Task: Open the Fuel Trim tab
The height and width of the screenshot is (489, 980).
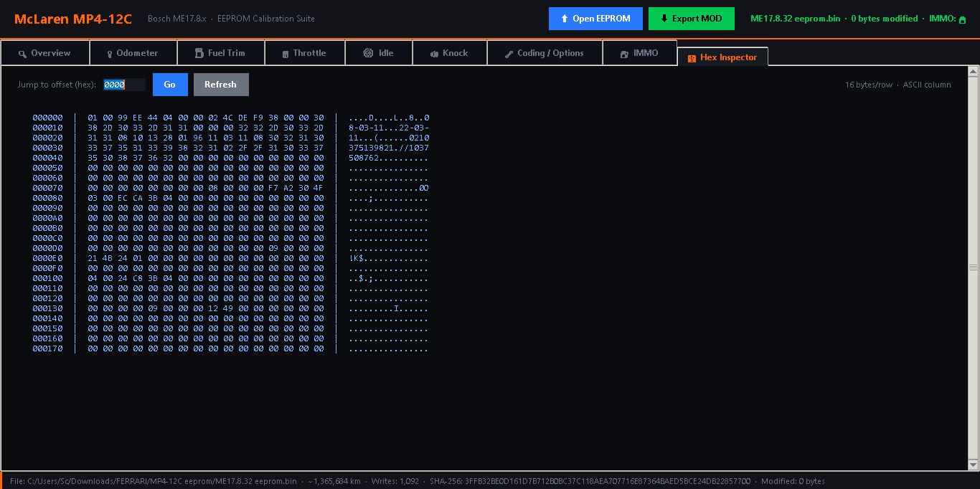Action: pos(221,53)
